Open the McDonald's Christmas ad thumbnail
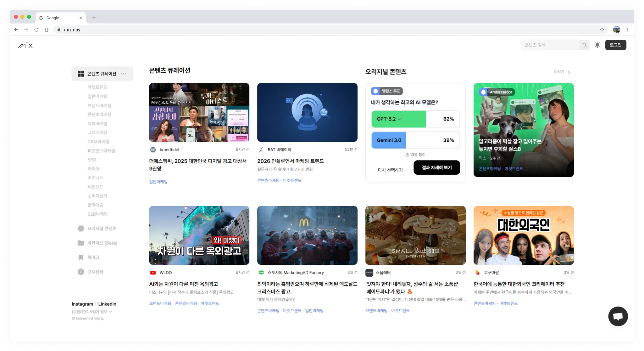The image size is (644, 351). pos(307,235)
